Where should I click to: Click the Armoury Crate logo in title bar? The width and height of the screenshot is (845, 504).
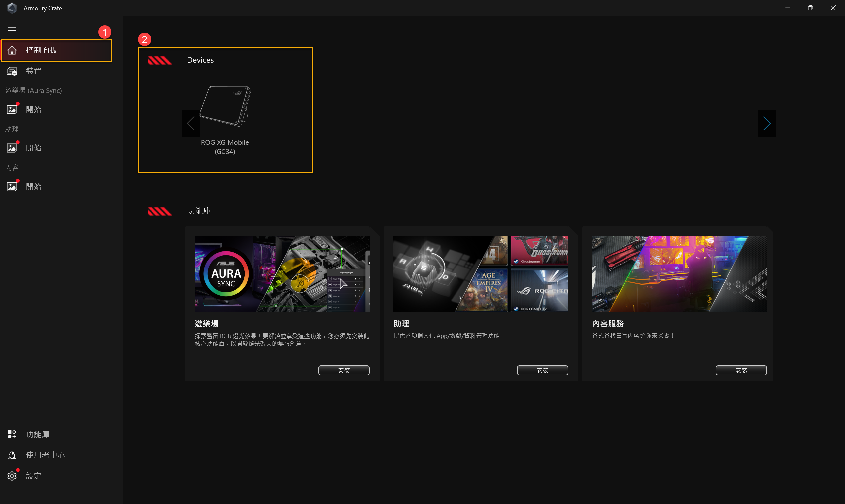point(12,8)
